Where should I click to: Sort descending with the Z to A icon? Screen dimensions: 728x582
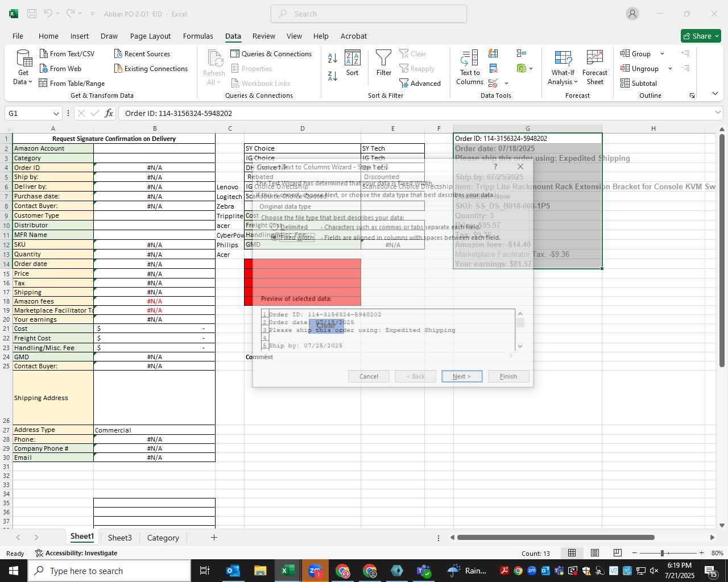pos(333,76)
